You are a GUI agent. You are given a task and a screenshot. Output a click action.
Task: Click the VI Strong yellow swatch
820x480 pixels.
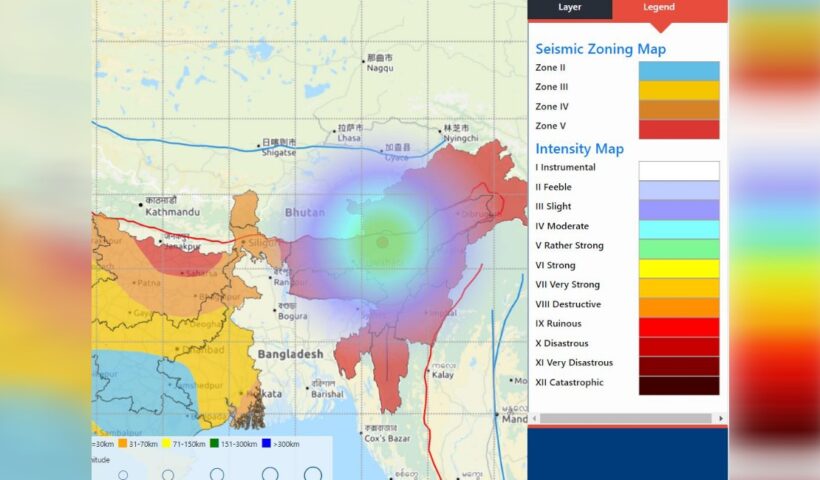(x=679, y=268)
